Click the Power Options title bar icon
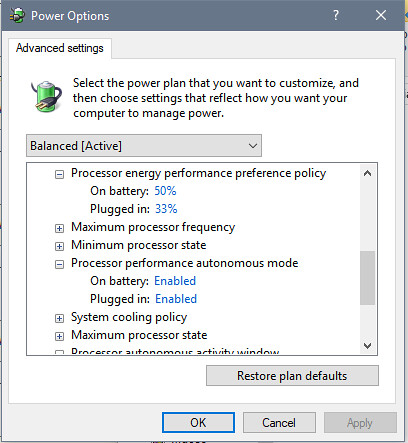Screen dimensions: 408x443 coord(17,15)
